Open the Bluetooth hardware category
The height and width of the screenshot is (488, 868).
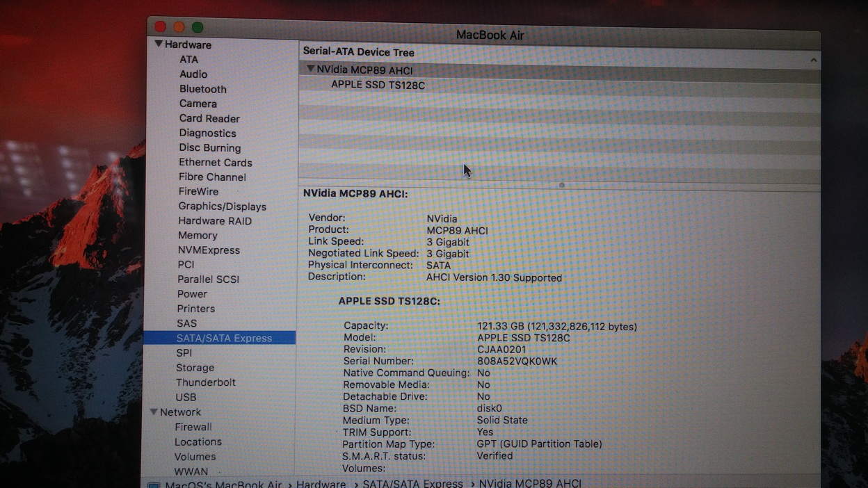(202, 89)
